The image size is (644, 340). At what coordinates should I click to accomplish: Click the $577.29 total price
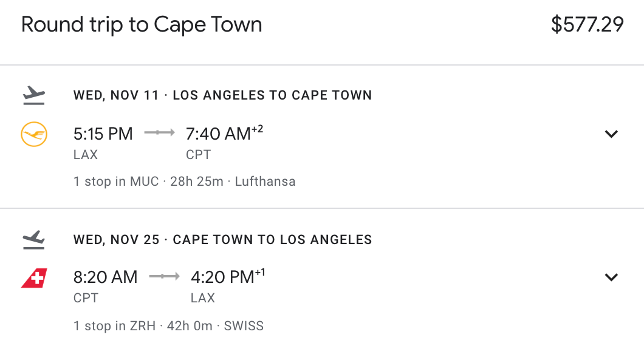pos(587,25)
